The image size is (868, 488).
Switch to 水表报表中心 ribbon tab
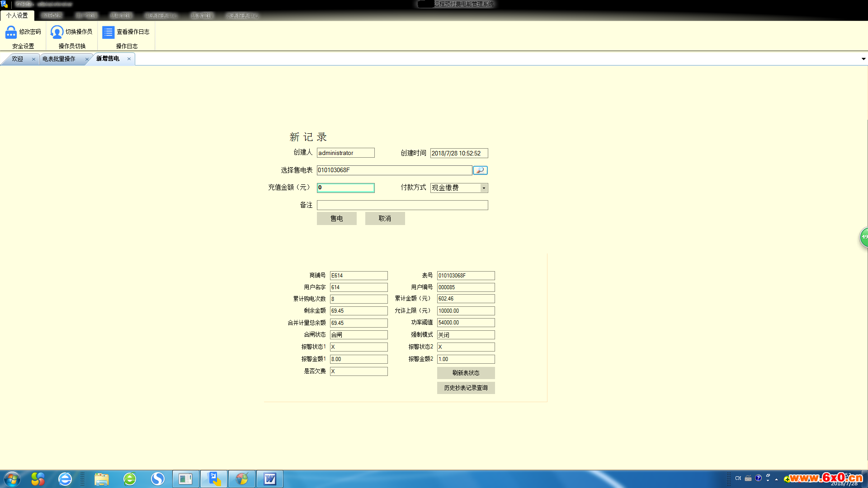tap(242, 15)
